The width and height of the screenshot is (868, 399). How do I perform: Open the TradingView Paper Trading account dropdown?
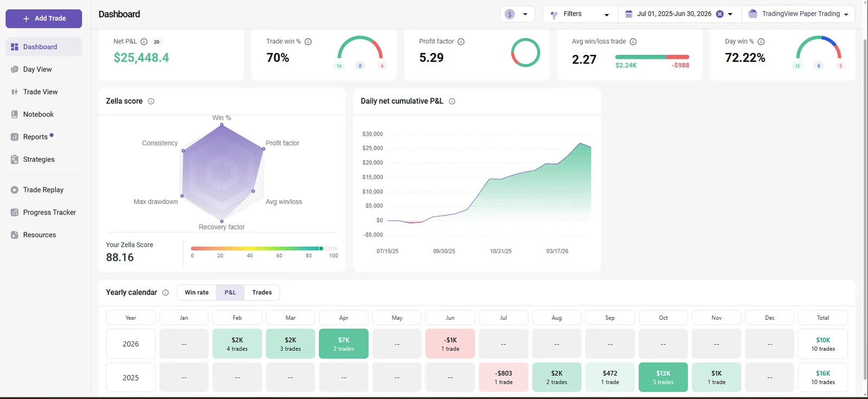click(798, 14)
